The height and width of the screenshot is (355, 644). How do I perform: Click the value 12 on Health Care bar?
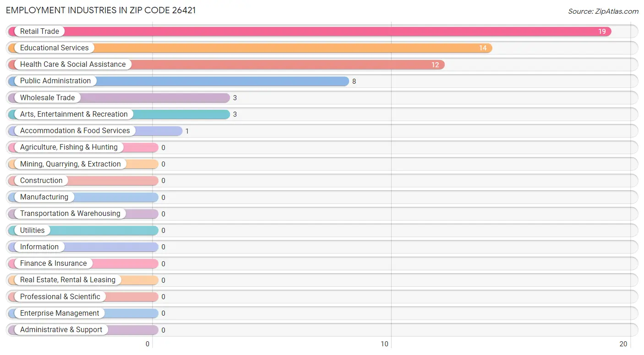(x=435, y=65)
